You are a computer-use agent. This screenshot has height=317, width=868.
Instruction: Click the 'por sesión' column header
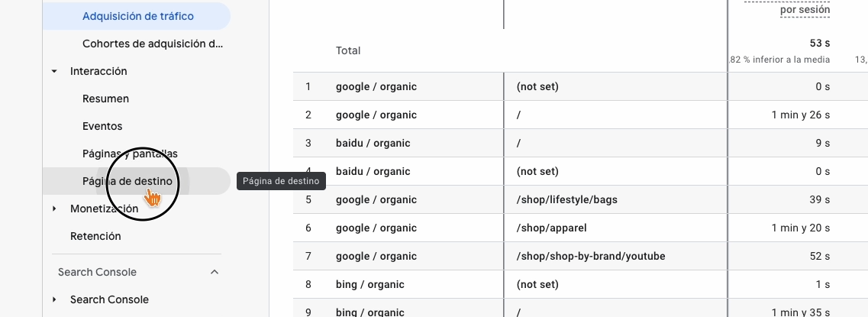point(805,10)
